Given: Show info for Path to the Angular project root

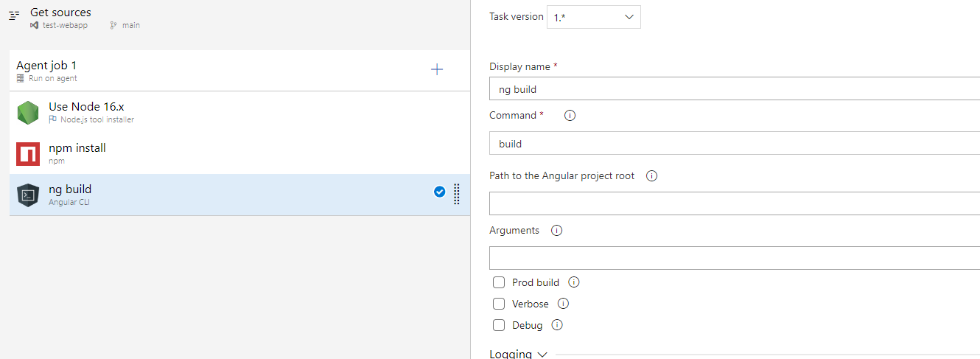Looking at the screenshot, I should pyautogui.click(x=651, y=176).
